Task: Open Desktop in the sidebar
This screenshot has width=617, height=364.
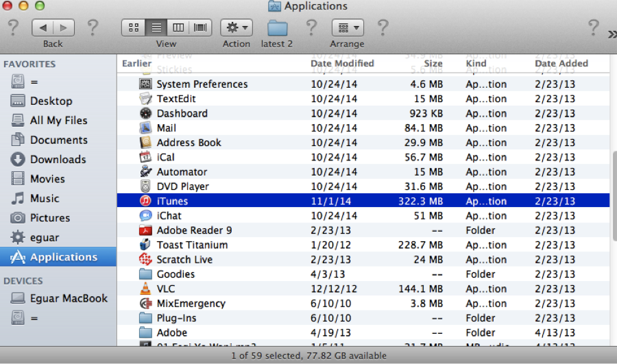Action: 58,101
